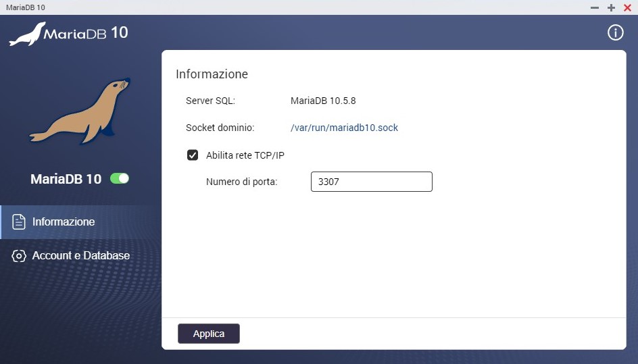Minimize the MariaDB 10 window
This screenshot has height=364, width=638.
point(595,7)
